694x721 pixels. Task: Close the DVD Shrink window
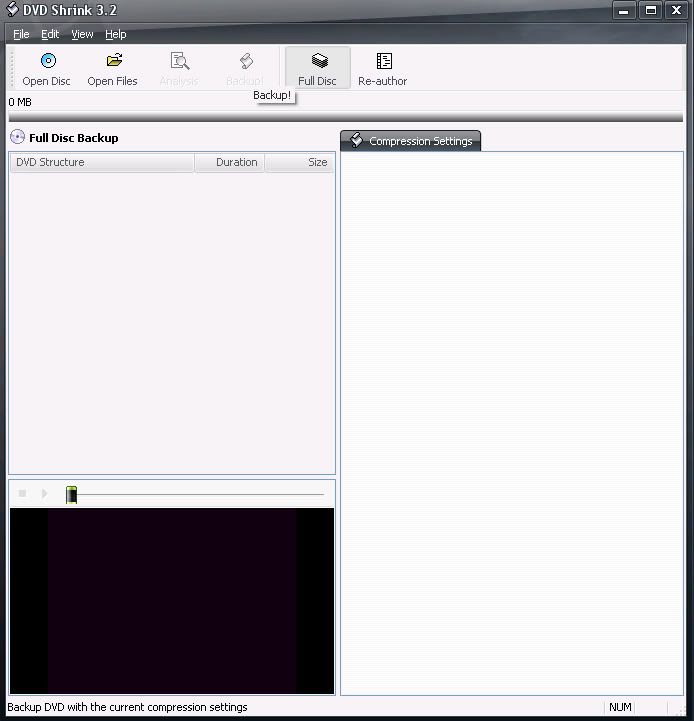677,10
